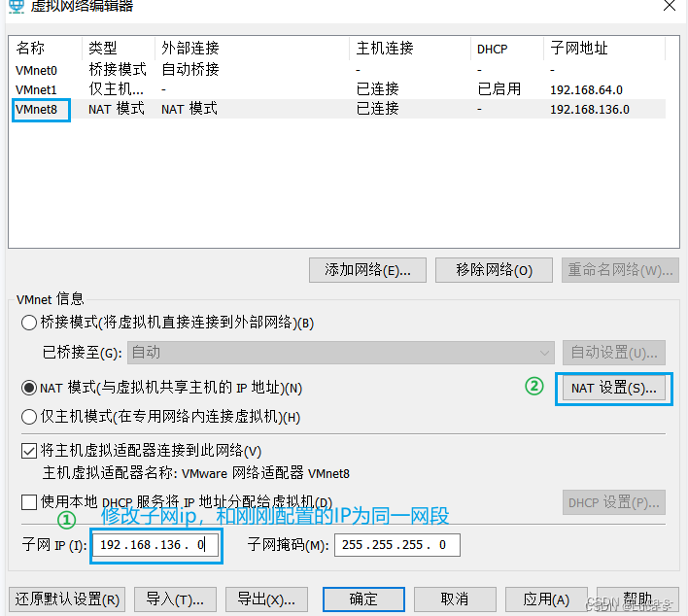Select the NAT 模式 radio button
688x616 pixels.
click(29, 388)
